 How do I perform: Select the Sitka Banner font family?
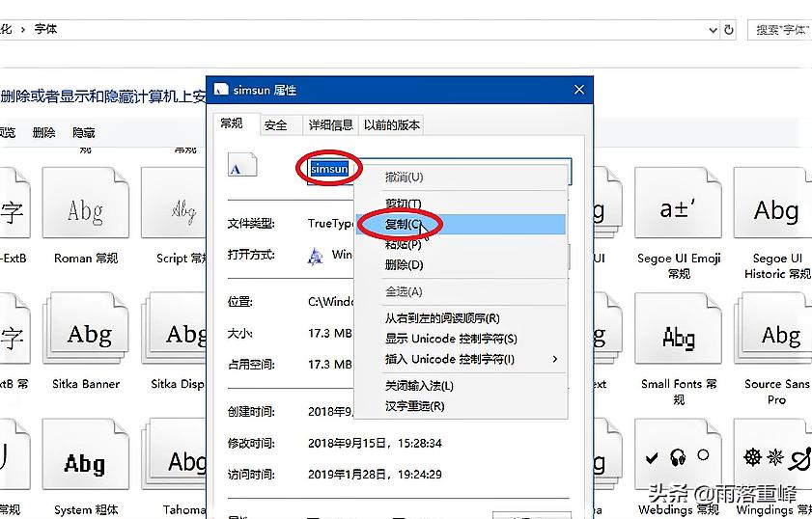tap(85, 328)
